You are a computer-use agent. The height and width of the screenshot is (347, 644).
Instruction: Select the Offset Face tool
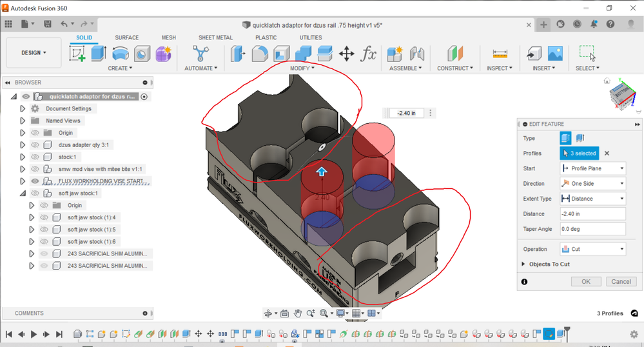pyautogui.click(x=325, y=54)
